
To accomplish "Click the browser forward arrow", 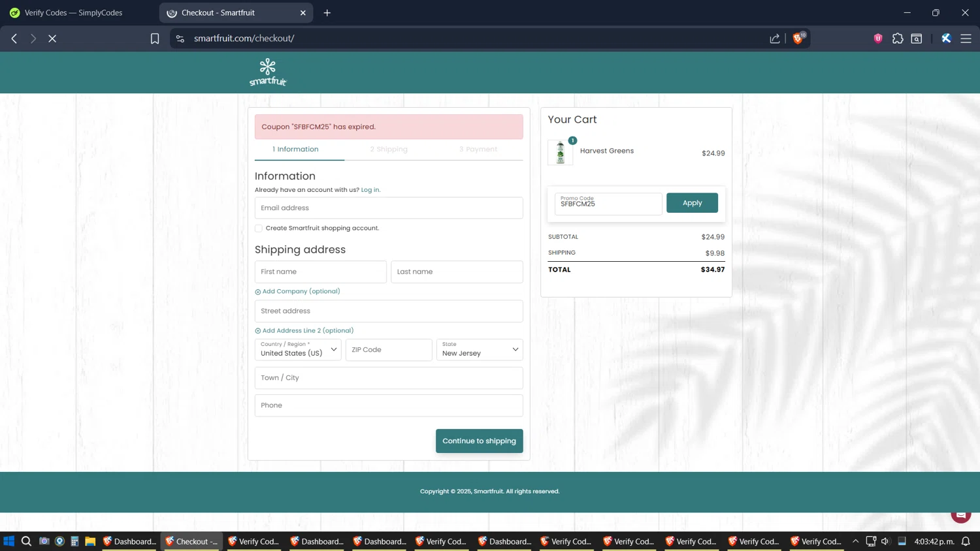I will [x=33, y=39].
